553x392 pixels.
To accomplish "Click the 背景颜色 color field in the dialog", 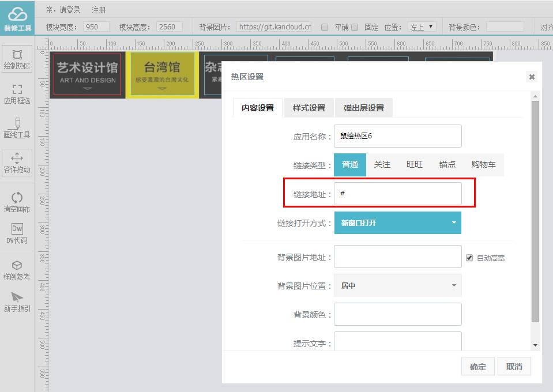I will pos(398,314).
